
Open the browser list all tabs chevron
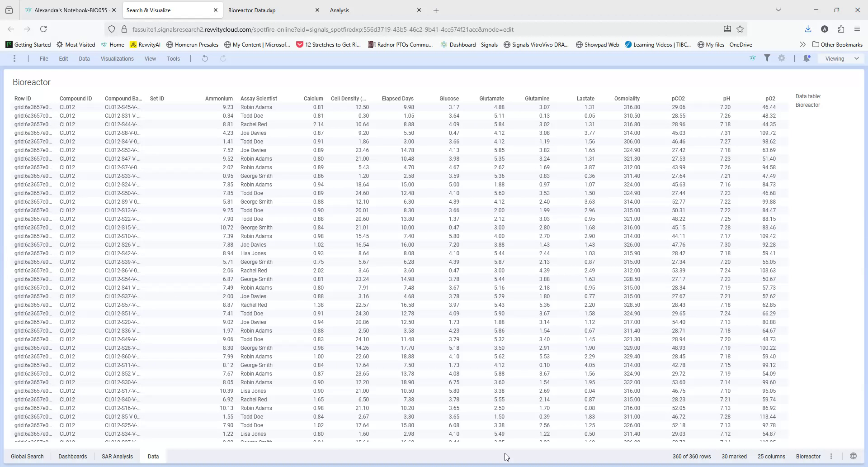click(x=778, y=10)
